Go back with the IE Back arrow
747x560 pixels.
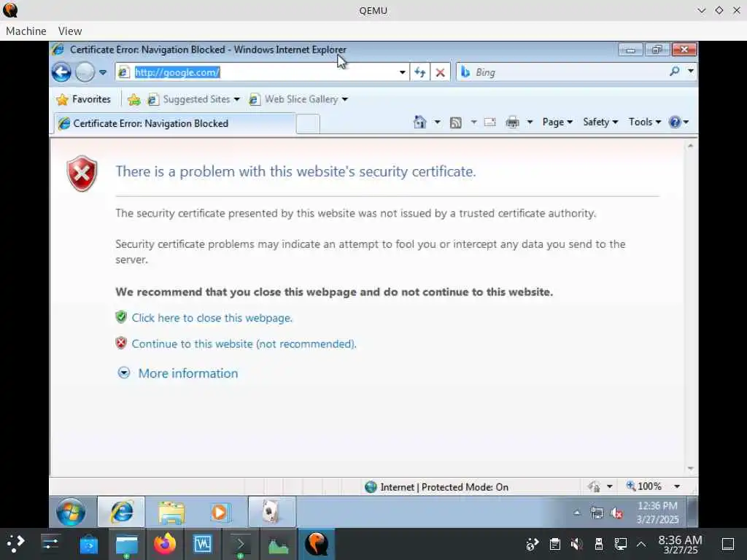[x=61, y=72]
